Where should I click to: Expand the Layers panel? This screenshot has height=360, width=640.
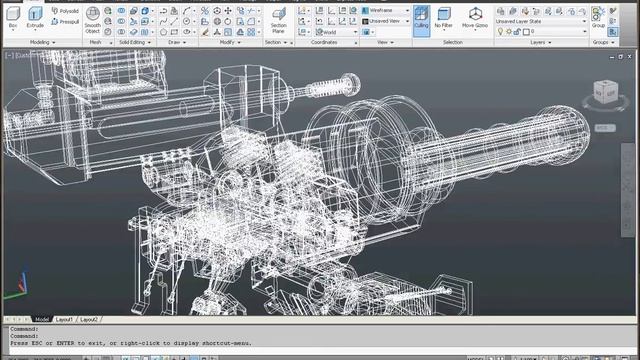tap(541, 42)
